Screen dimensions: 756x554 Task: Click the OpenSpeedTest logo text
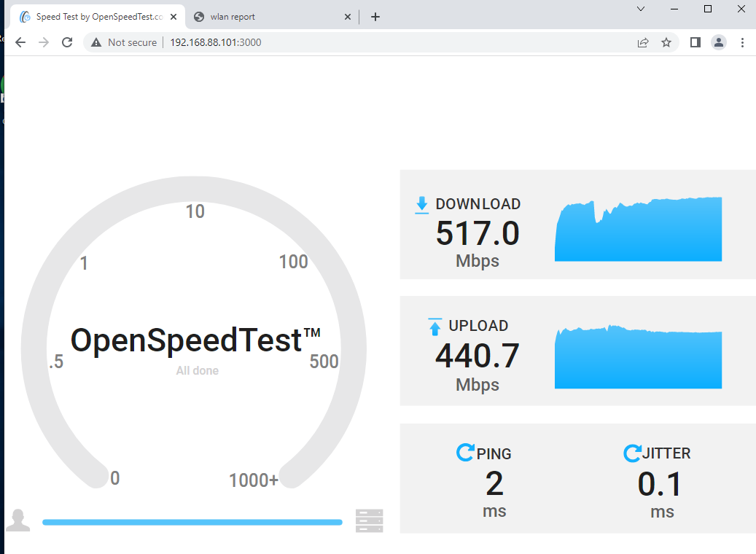pos(195,340)
